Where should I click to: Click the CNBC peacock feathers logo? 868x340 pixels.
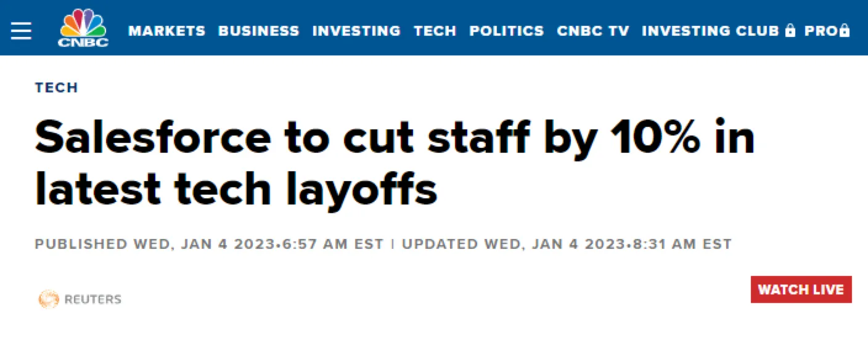tap(83, 23)
